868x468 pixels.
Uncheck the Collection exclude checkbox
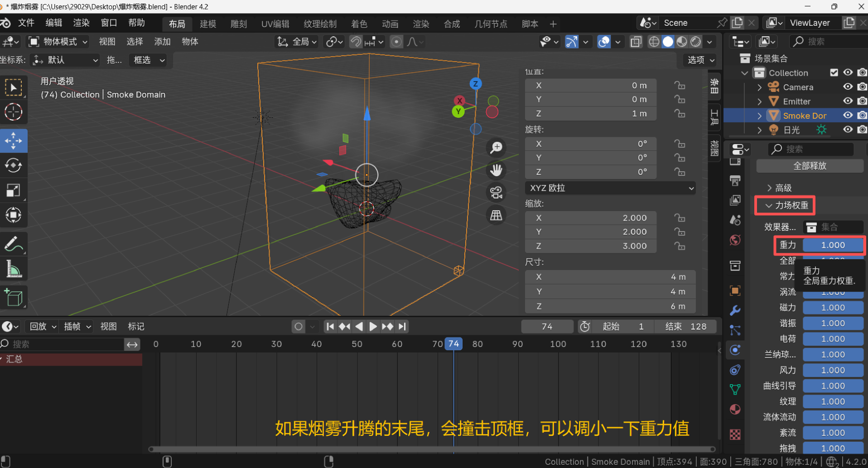pyautogui.click(x=834, y=72)
